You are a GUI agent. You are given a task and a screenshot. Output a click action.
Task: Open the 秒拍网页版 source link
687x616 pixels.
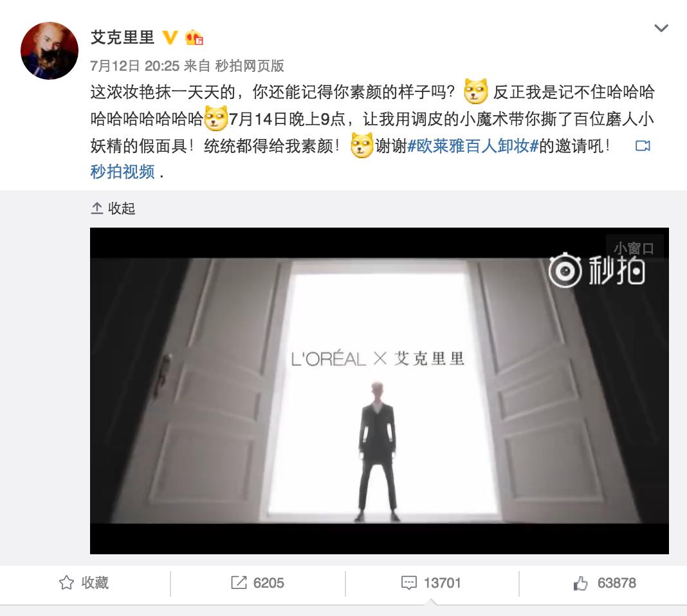pos(250,66)
